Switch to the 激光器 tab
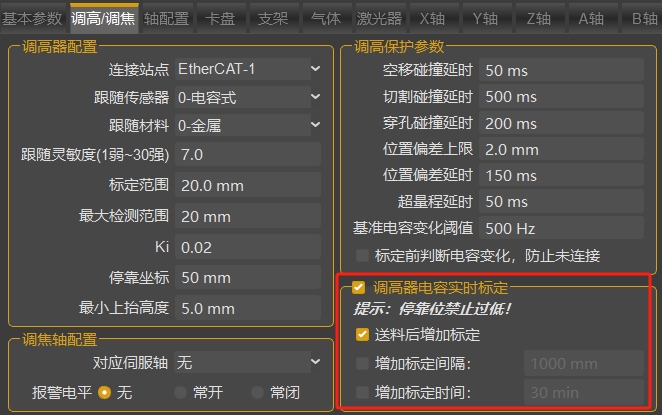 point(380,18)
